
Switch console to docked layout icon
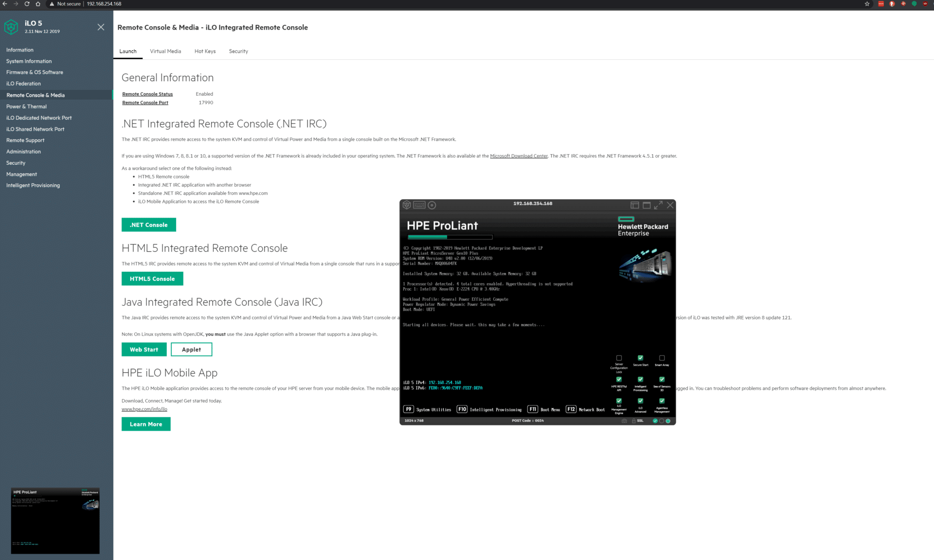[x=635, y=205]
